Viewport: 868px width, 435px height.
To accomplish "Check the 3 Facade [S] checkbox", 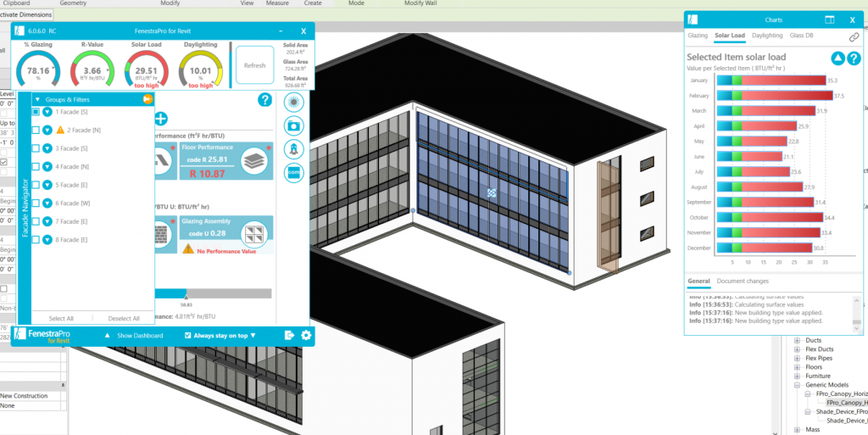I will 36,148.
